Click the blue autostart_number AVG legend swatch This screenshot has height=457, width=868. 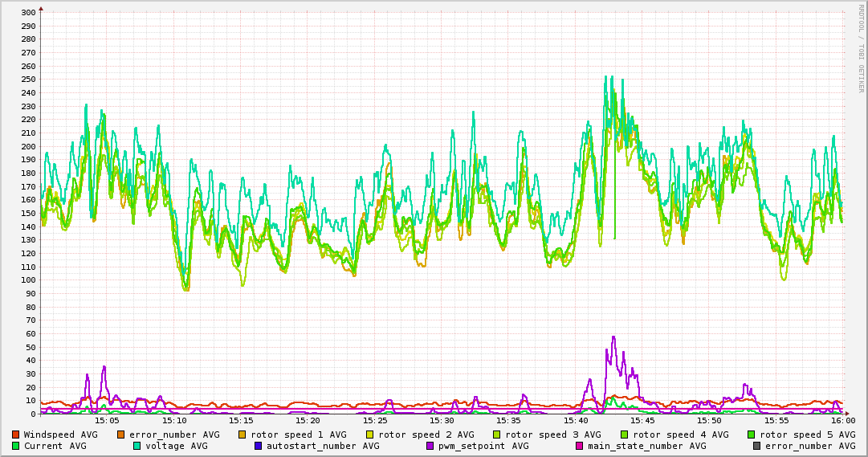coord(258,446)
